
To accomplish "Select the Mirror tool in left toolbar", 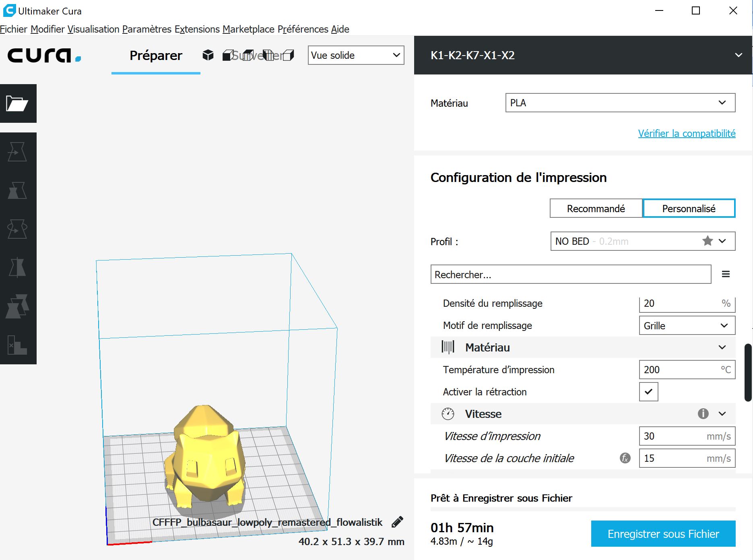I will 17,267.
